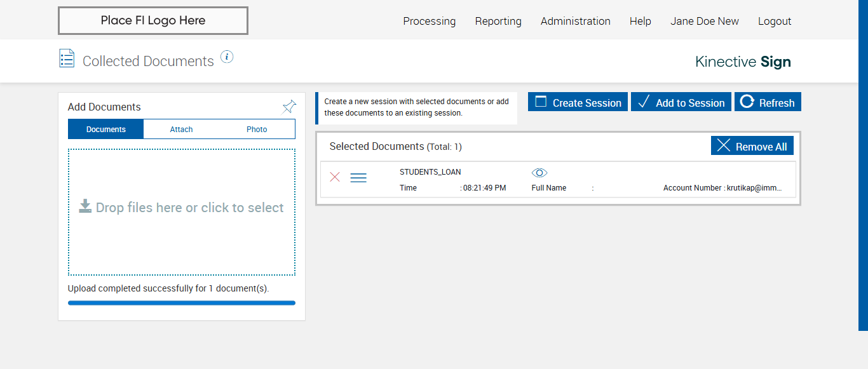The height and width of the screenshot is (369, 868).
Task: Switch to the Attach tab
Action: tap(181, 129)
